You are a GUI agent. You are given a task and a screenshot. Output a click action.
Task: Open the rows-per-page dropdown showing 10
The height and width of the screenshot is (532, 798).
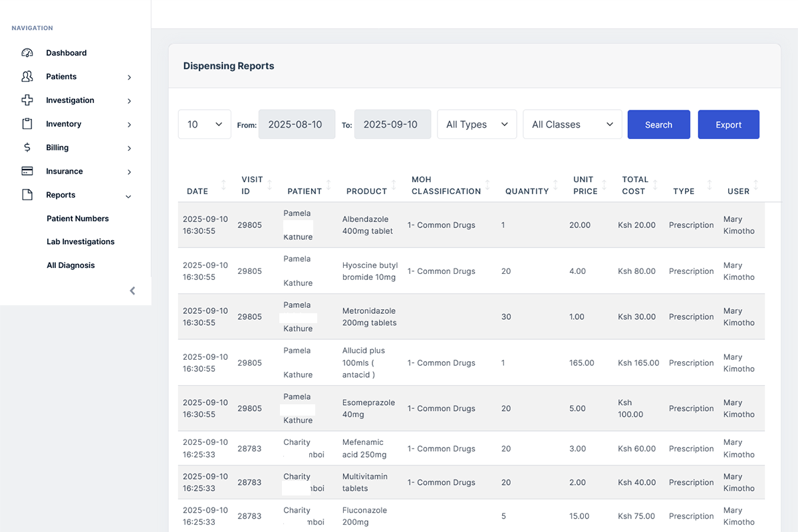click(204, 124)
